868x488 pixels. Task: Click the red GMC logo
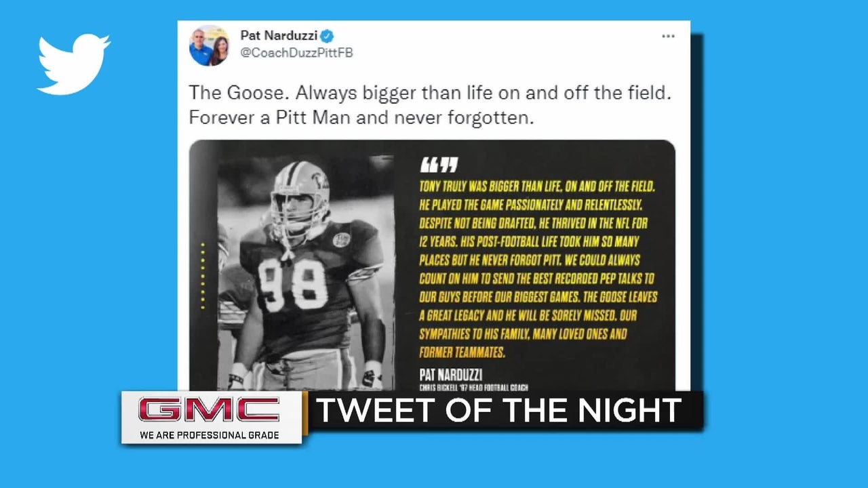(209, 411)
